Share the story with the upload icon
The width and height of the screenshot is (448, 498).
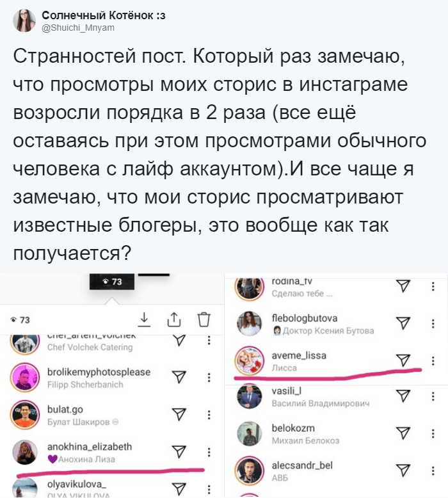(173, 319)
